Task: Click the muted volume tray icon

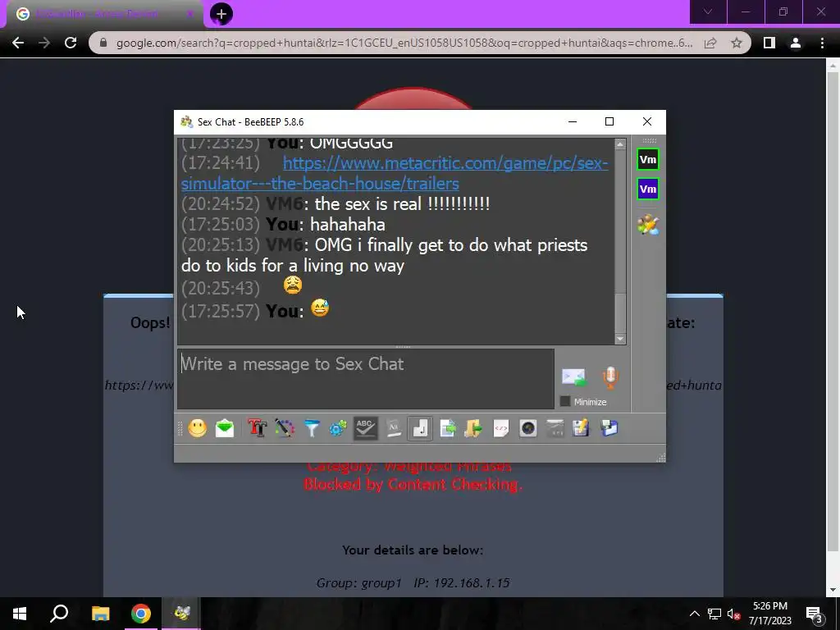Action: 733,614
